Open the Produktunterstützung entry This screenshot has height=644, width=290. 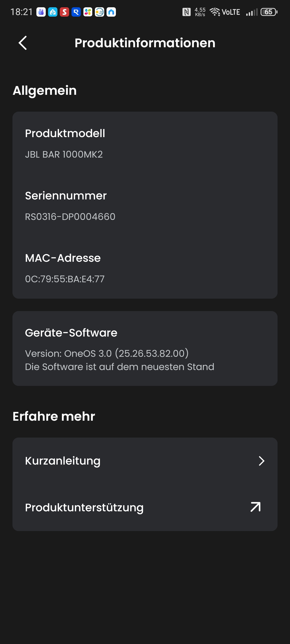tap(84, 507)
